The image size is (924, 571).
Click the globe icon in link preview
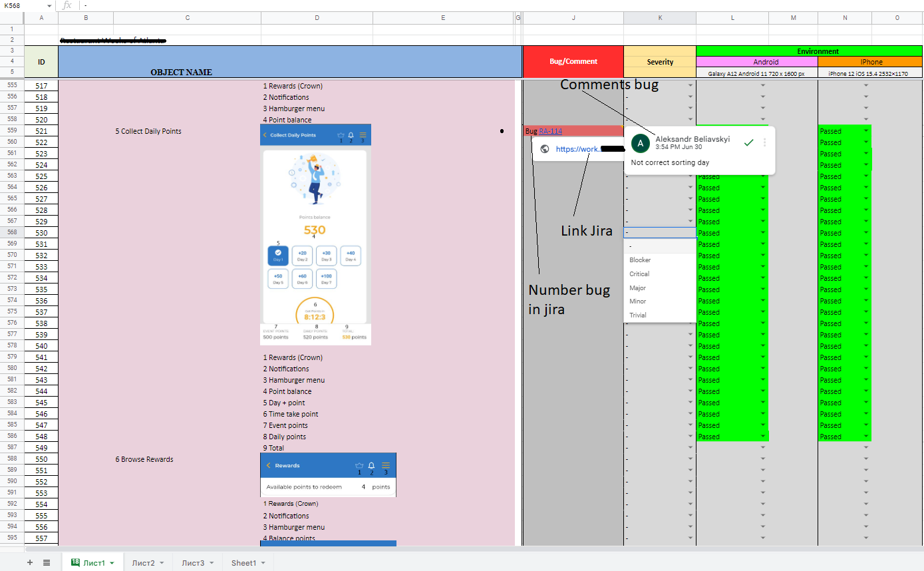pyautogui.click(x=544, y=149)
